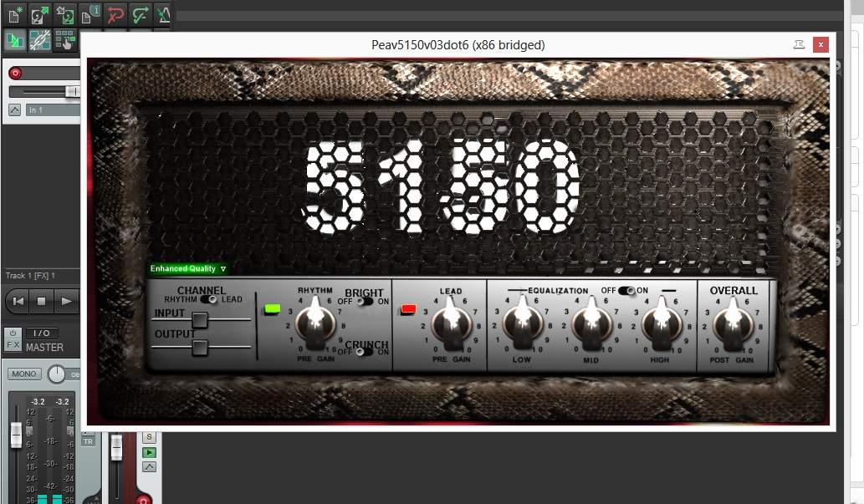This screenshot has width=864, height=504.
Task: Click the MASTER track label
Action: tap(44, 348)
